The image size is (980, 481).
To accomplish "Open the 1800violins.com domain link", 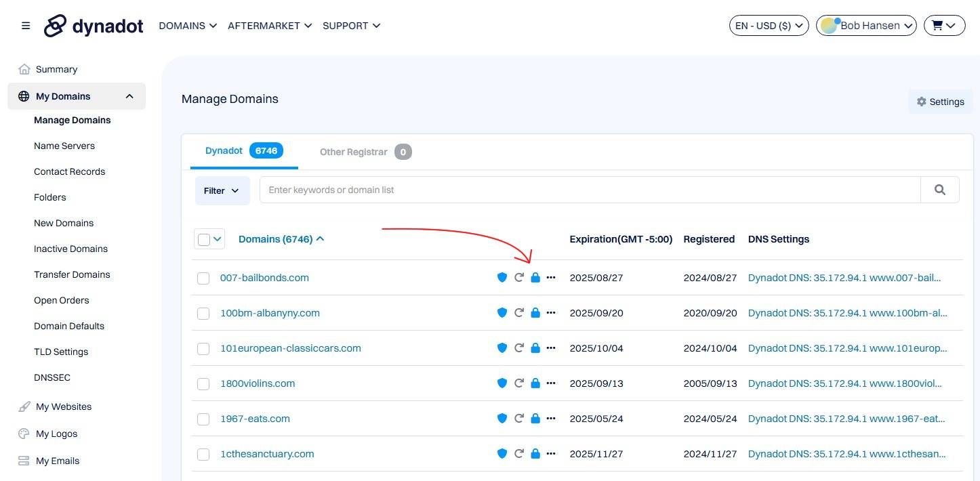I will 258,383.
